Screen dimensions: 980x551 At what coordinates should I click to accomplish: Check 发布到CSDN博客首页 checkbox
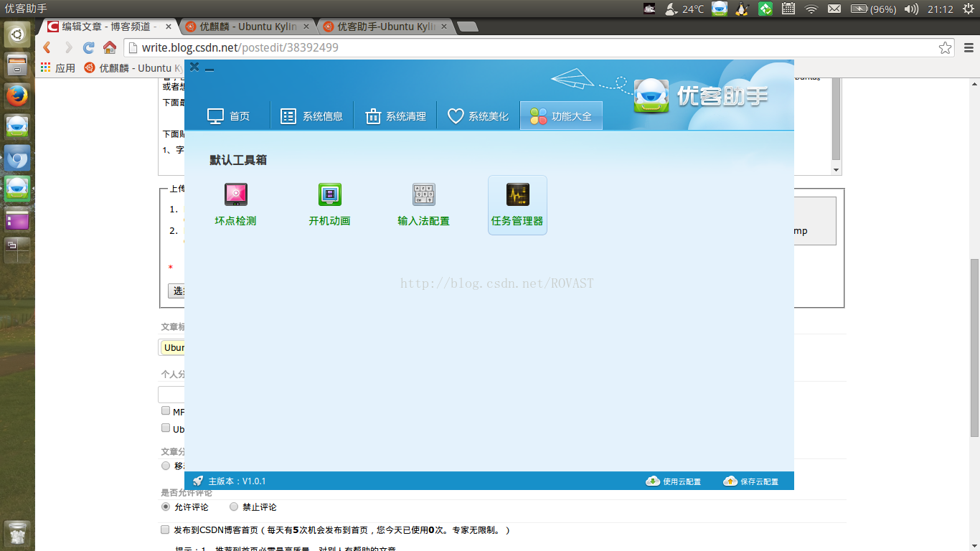click(x=166, y=530)
